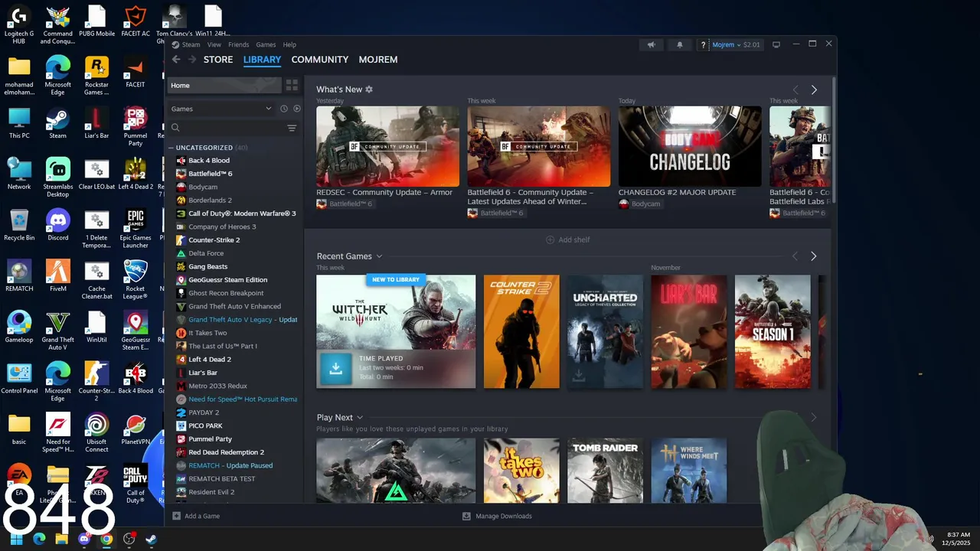The width and height of the screenshot is (980, 551).
Task: Expand the Play Next shelf dropdown
Action: (x=360, y=418)
